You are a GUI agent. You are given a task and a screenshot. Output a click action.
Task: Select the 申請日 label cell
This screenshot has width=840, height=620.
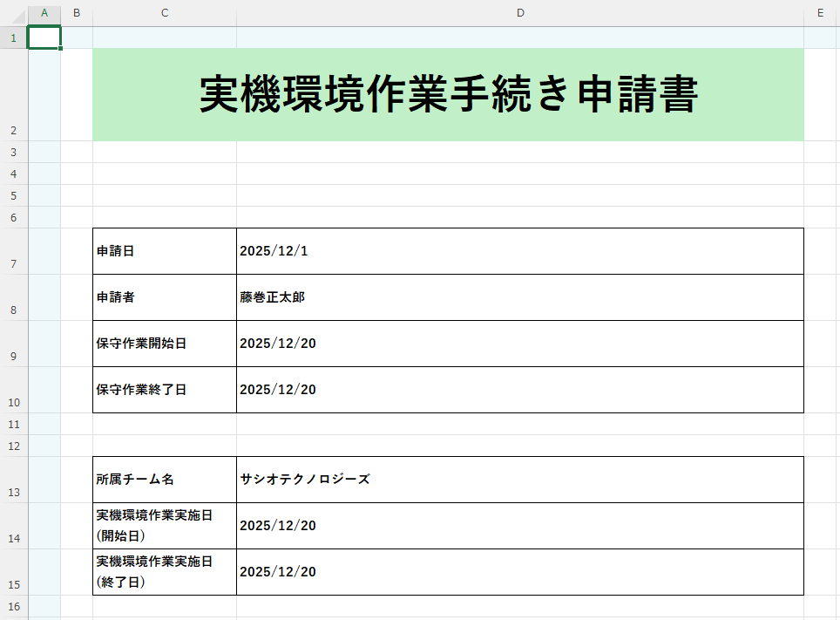tap(165, 251)
